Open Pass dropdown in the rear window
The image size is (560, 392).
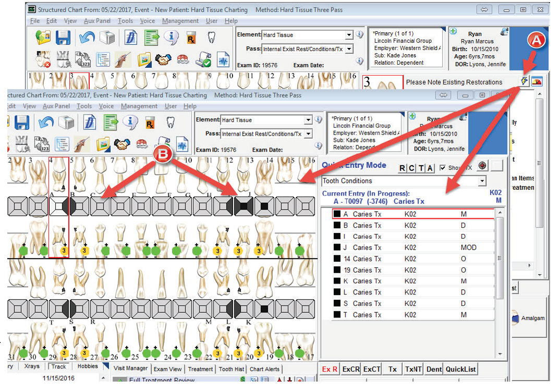[349, 49]
